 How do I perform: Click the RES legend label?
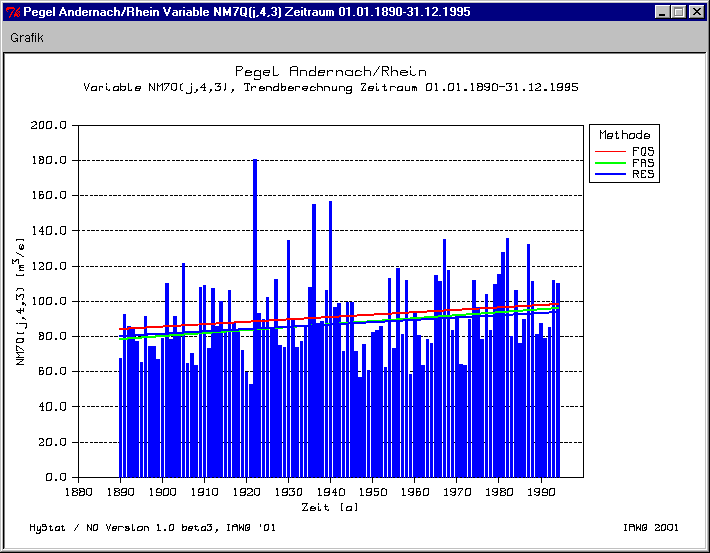[643, 174]
